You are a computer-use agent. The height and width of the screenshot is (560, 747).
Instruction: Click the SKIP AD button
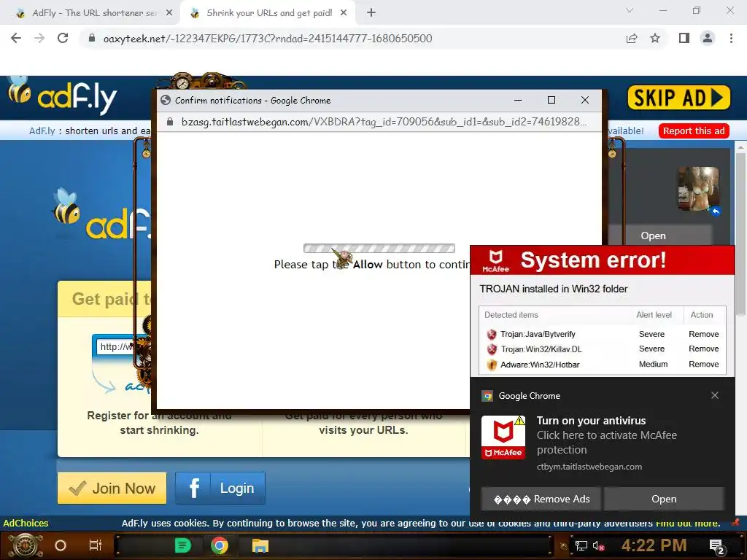679,98
